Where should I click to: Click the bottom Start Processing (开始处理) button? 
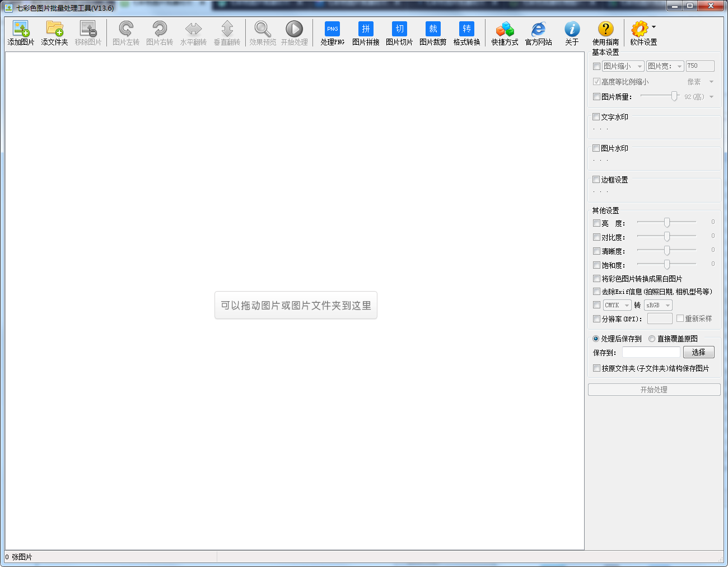click(654, 390)
